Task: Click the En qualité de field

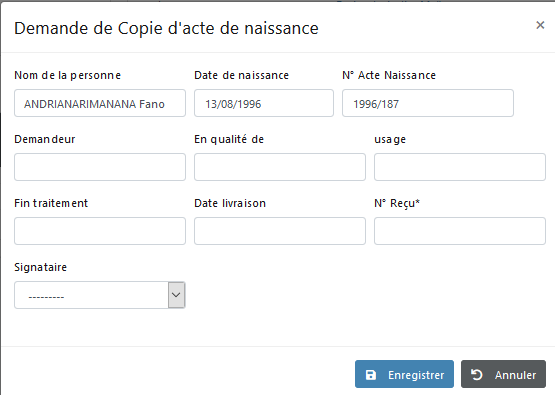Action: click(280, 167)
